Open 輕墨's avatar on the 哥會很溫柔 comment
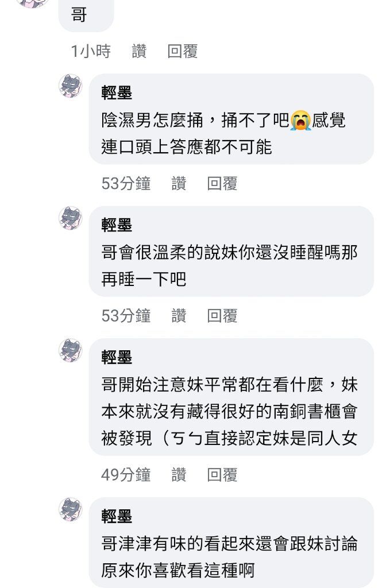 point(71,218)
